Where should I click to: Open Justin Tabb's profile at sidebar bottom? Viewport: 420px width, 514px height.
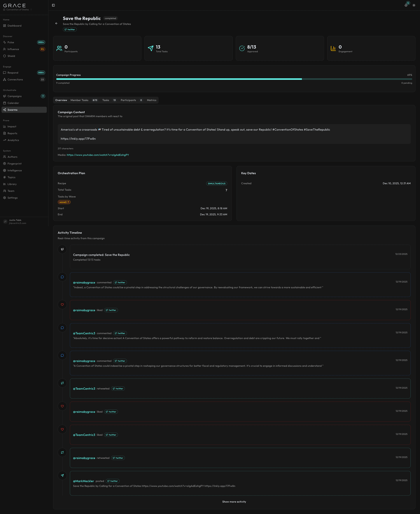pyautogui.click(x=16, y=222)
